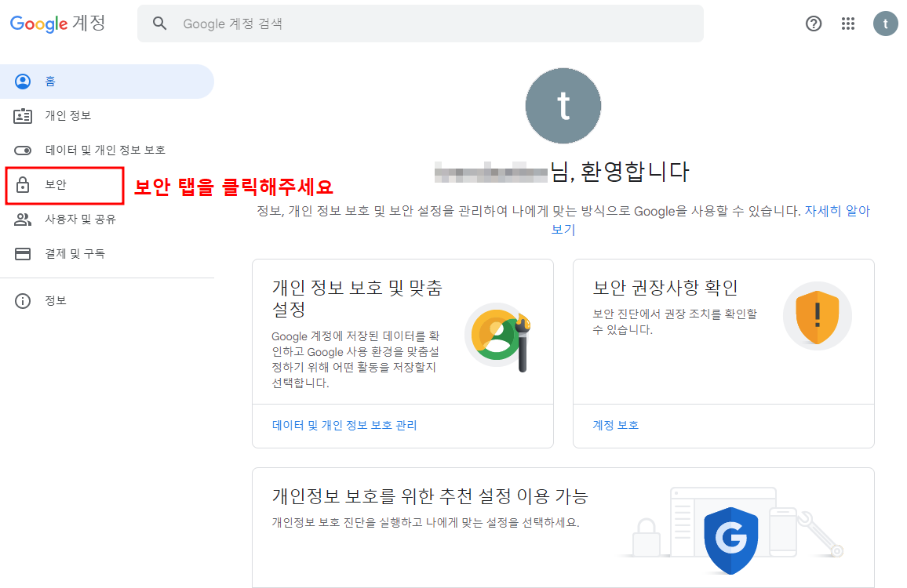This screenshot has width=907, height=588.
Task: Click the 결제 및 구독 card icon
Action: pos(23,254)
